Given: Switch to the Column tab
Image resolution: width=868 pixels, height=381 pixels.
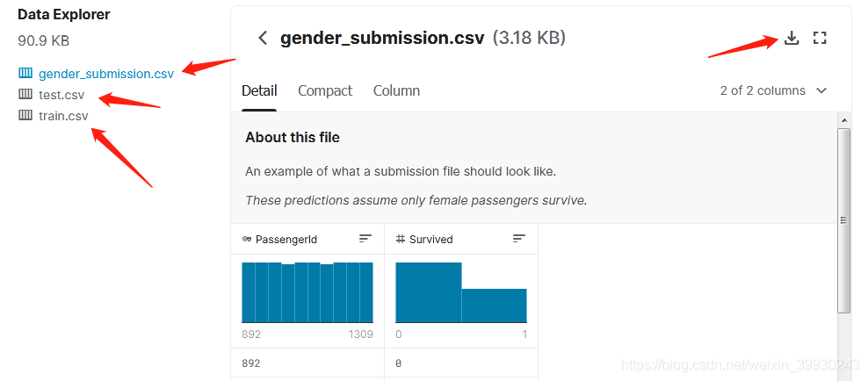Looking at the screenshot, I should pos(396,90).
